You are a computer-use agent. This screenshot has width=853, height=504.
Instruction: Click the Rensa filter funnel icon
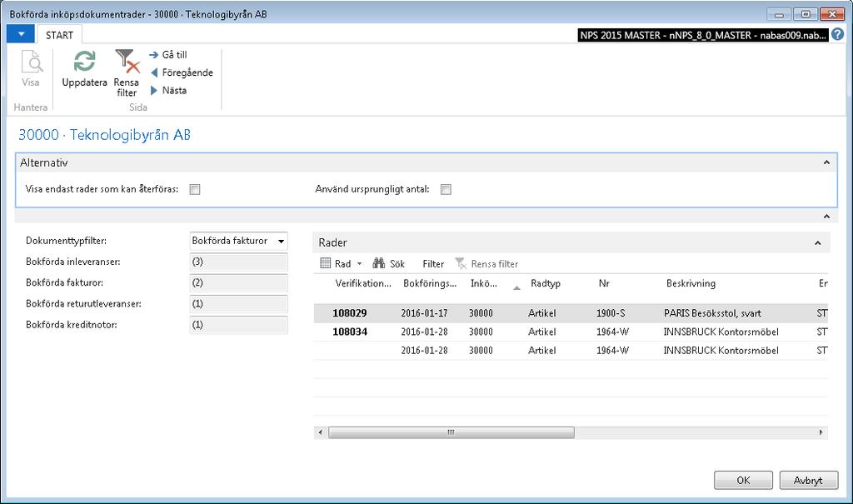(x=127, y=62)
